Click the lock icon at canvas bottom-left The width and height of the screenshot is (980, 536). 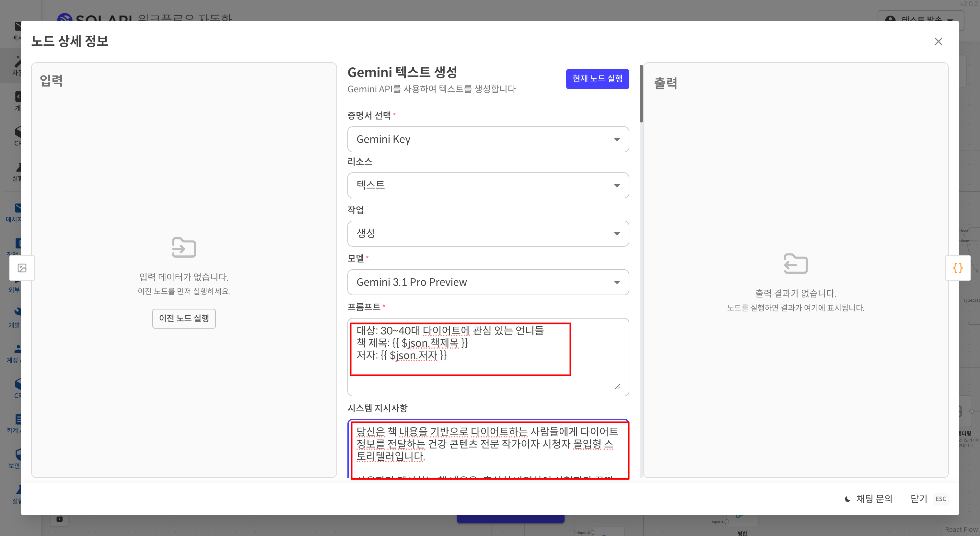click(59, 519)
